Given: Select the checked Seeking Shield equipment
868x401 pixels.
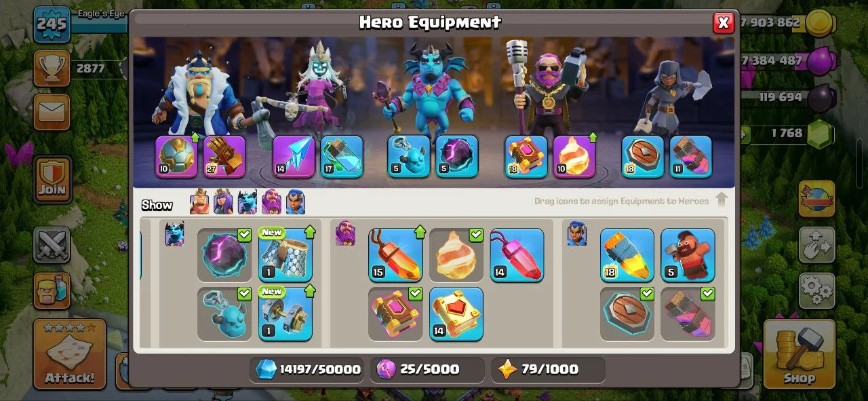Looking at the screenshot, I should point(627,314).
